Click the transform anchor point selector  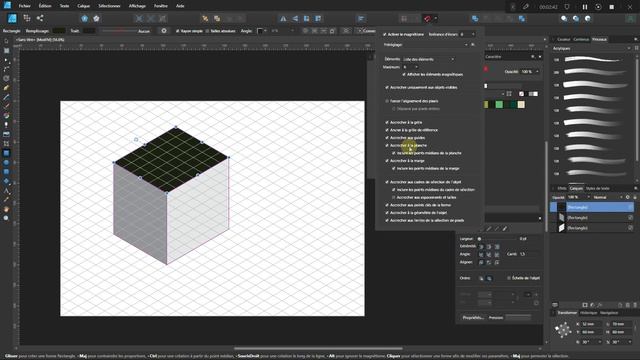563,330
